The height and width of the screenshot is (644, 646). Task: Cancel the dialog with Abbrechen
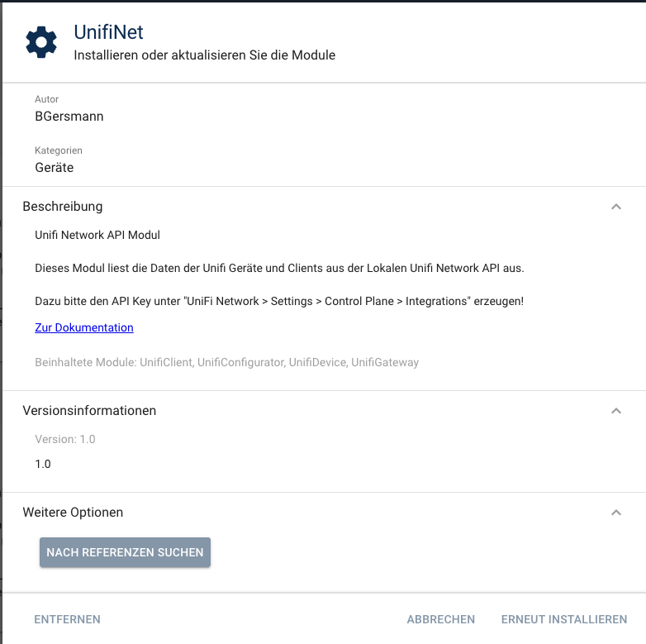pos(441,619)
